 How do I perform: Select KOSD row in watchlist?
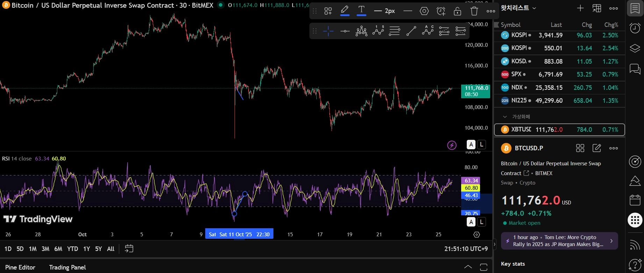pyautogui.click(x=559, y=62)
